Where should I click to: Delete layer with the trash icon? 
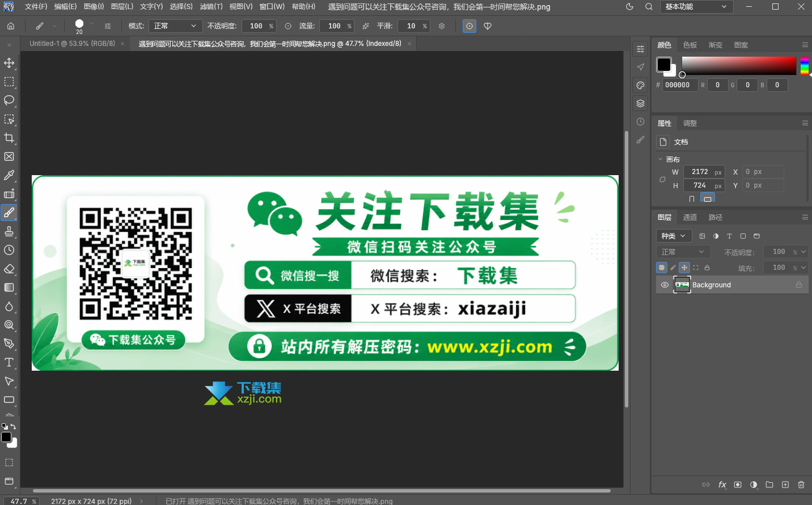pyautogui.click(x=801, y=485)
